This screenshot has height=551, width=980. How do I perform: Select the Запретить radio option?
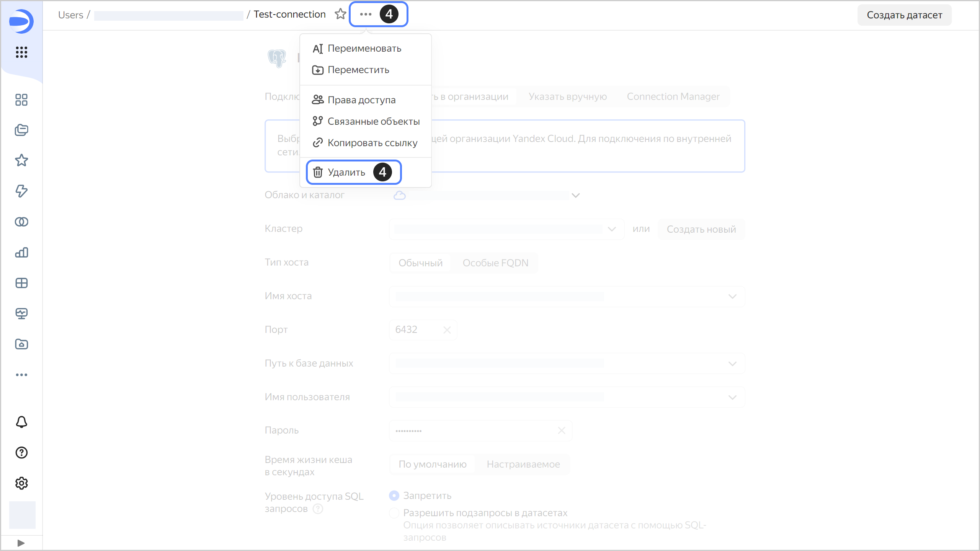(x=394, y=496)
